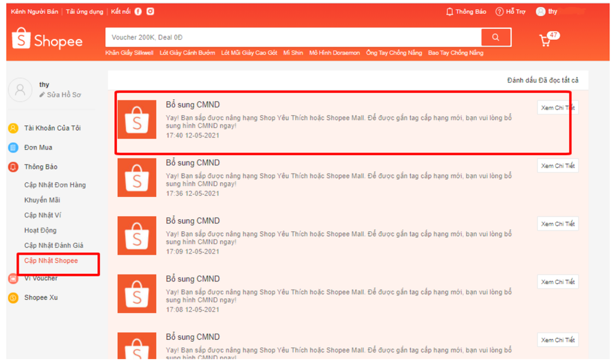Select Cập Nhật Shopee submenu item
The height and width of the screenshot is (364, 615).
[x=51, y=261]
